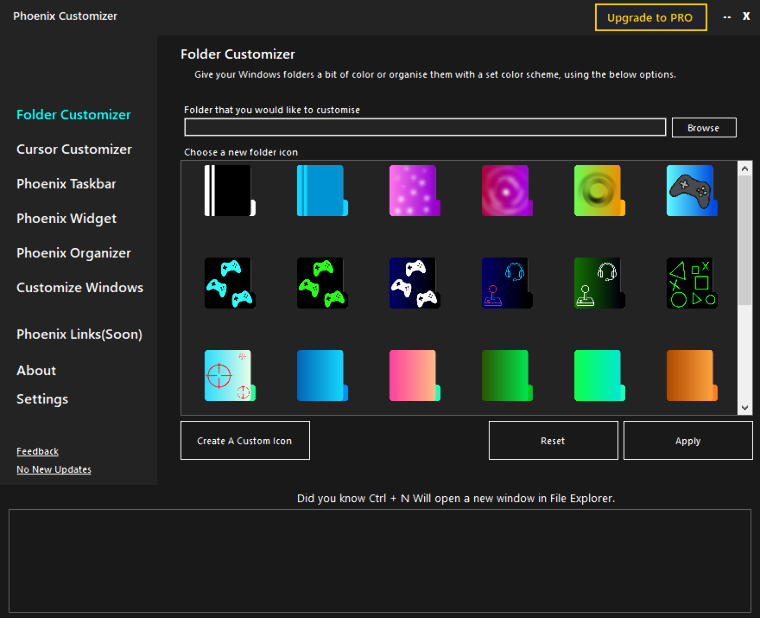Minimize the Phoenix Customizer window
This screenshot has height=618, width=760.
(x=727, y=17)
